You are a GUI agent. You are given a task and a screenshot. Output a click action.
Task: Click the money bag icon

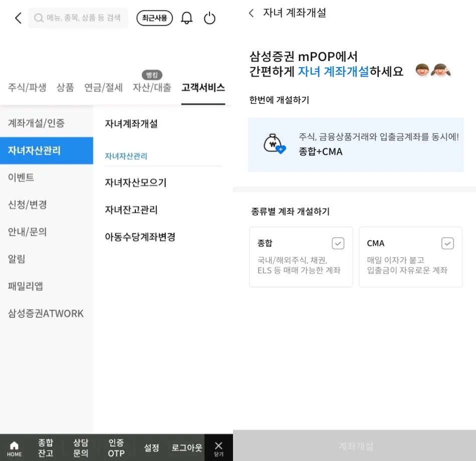[x=275, y=144]
